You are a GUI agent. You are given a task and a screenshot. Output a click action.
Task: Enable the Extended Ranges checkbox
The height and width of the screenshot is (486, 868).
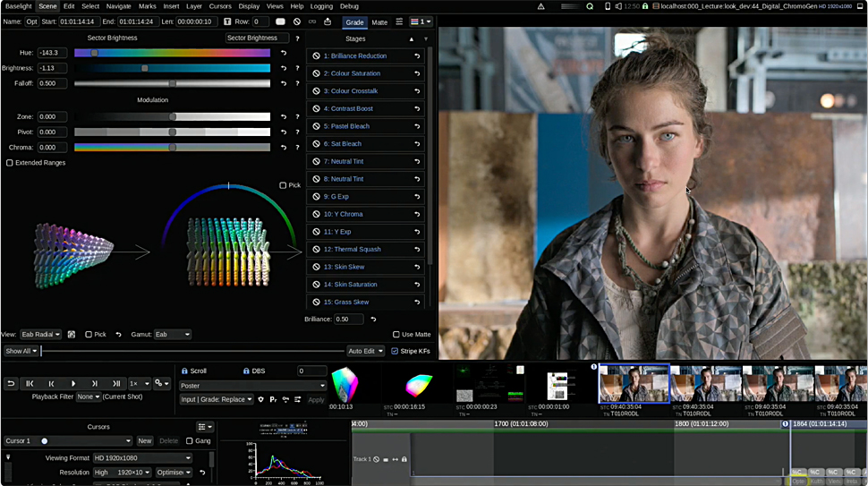[x=10, y=163]
